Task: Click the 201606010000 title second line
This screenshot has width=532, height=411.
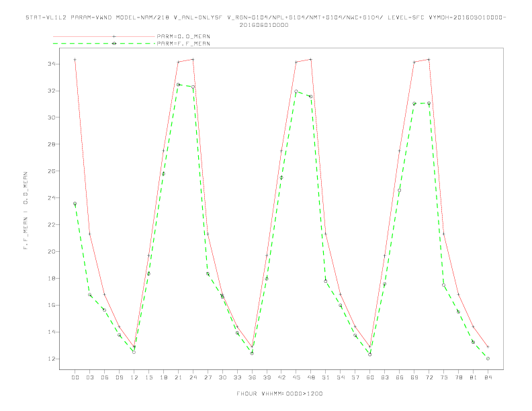Action: tap(264, 25)
